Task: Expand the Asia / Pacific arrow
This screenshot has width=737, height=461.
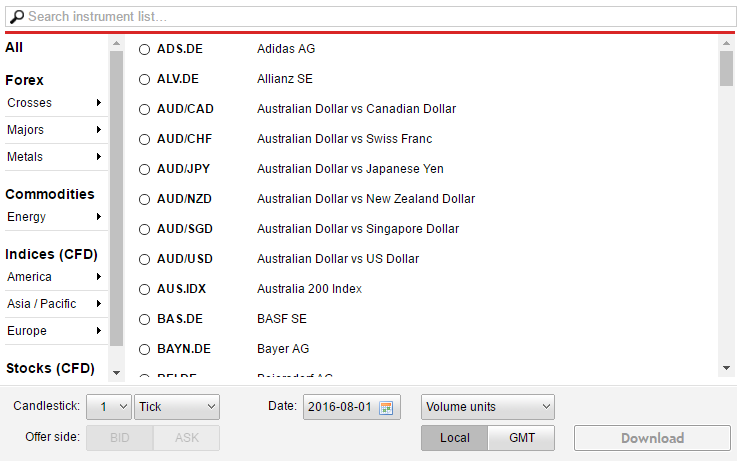Action: pos(99,304)
